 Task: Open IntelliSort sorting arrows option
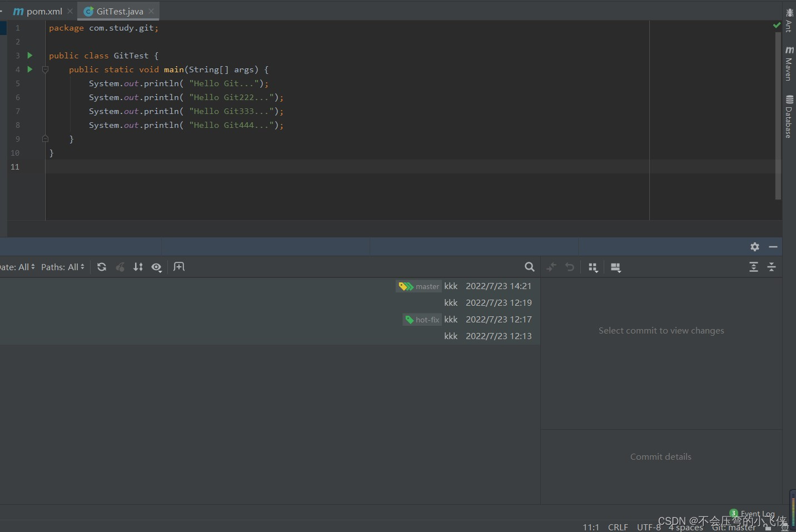[138, 267]
